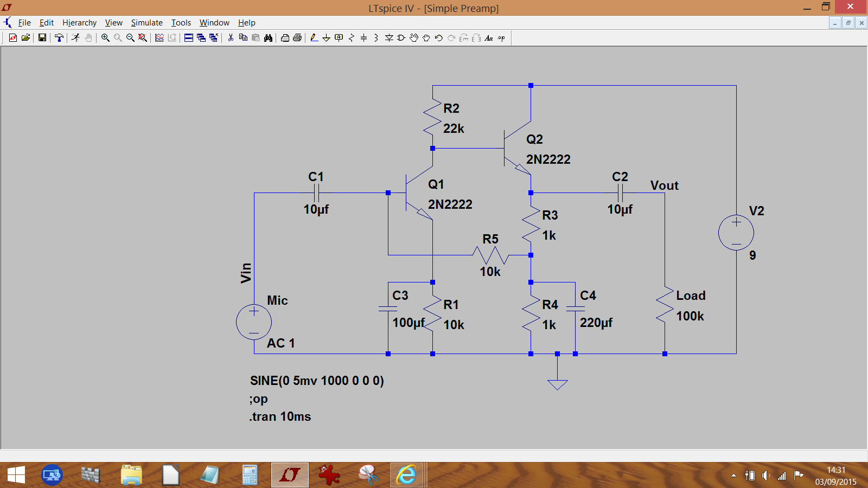Open the Windows Start button
The width and height of the screenshot is (868, 488).
click(16, 476)
